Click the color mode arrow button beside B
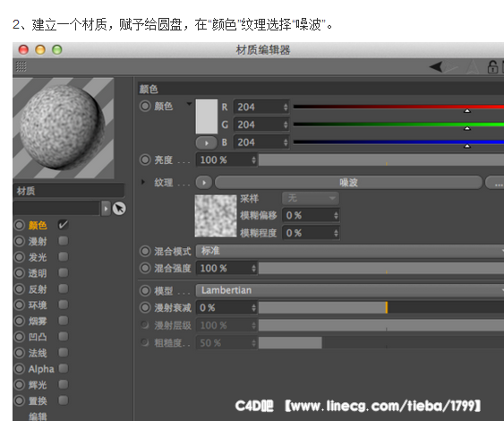Screen dimensions: 504x421 (207, 142)
